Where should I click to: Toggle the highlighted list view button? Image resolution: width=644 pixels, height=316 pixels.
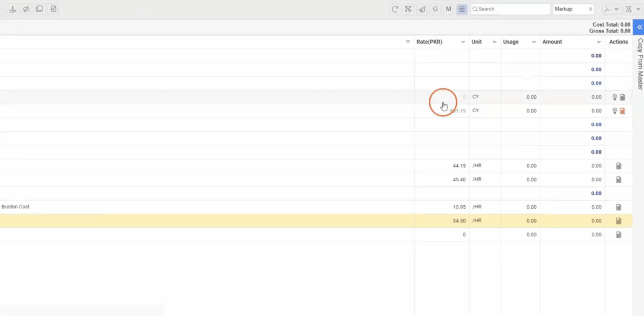point(462,9)
